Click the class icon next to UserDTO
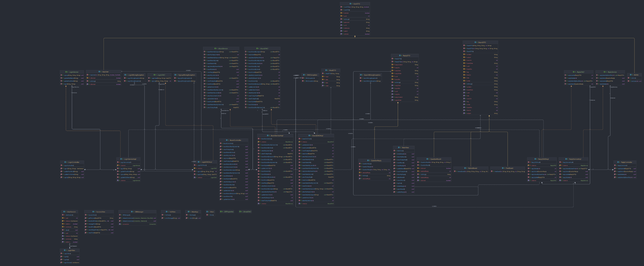This screenshot has height=266, width=644. (x=350, y=4)
